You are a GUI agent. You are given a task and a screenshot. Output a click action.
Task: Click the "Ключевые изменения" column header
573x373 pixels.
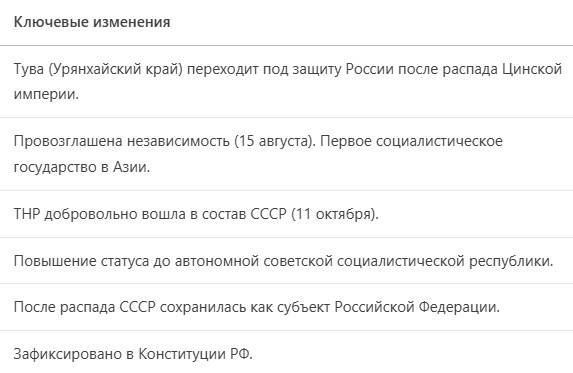[92, 22]
